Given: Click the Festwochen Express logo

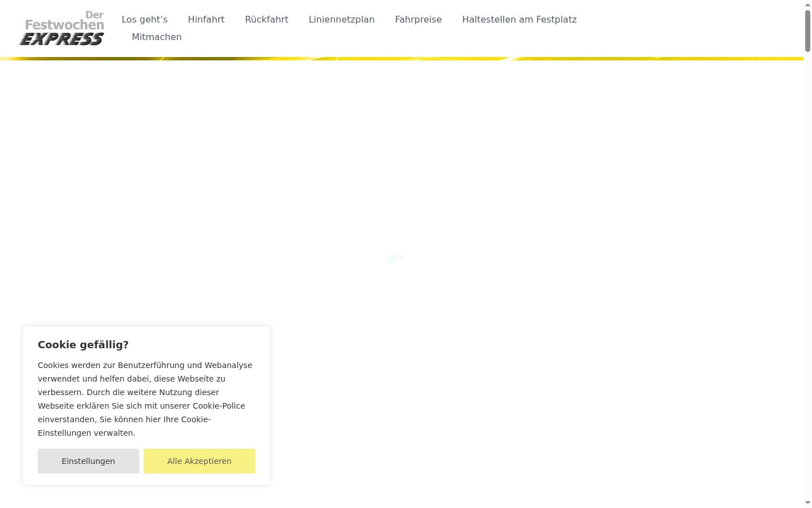Looking at the screenshot, I should tap(62, 28).
